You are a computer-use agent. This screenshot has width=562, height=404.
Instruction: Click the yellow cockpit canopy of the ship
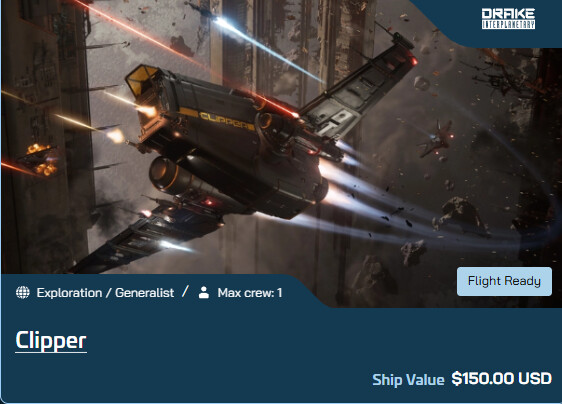[x=142, y=81]
